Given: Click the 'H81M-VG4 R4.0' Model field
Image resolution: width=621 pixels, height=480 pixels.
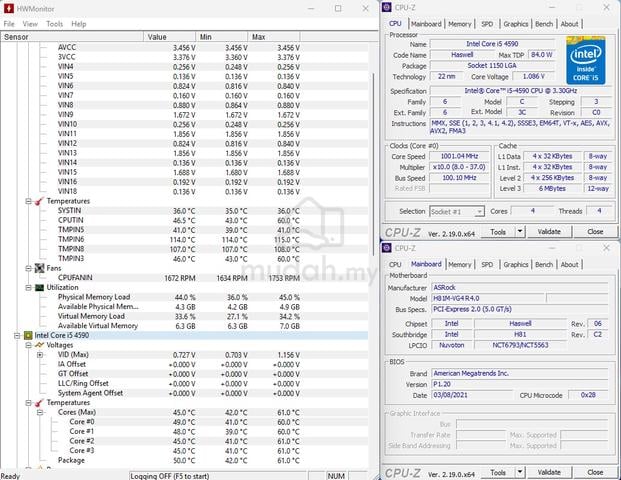Looking at the screenshot, I should click(x=488, y=298).
